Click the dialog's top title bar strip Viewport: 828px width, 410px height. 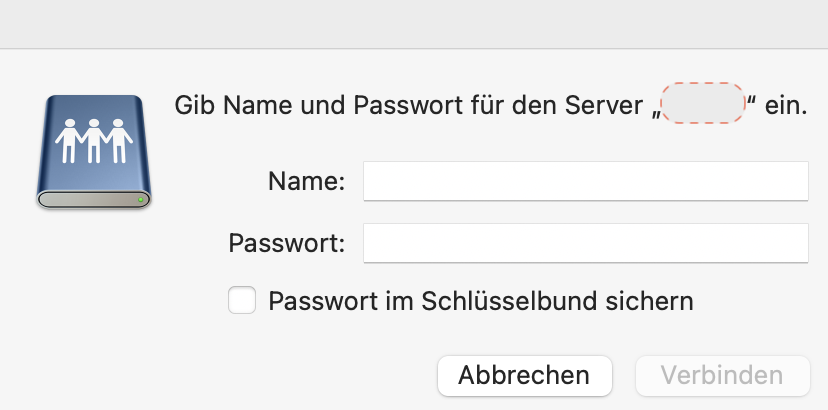414,24
